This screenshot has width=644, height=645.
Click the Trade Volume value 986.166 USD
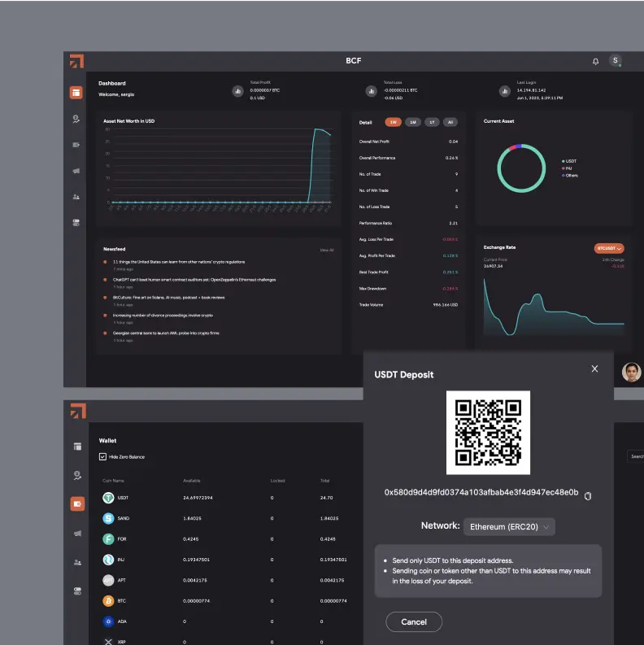[446, 305]
